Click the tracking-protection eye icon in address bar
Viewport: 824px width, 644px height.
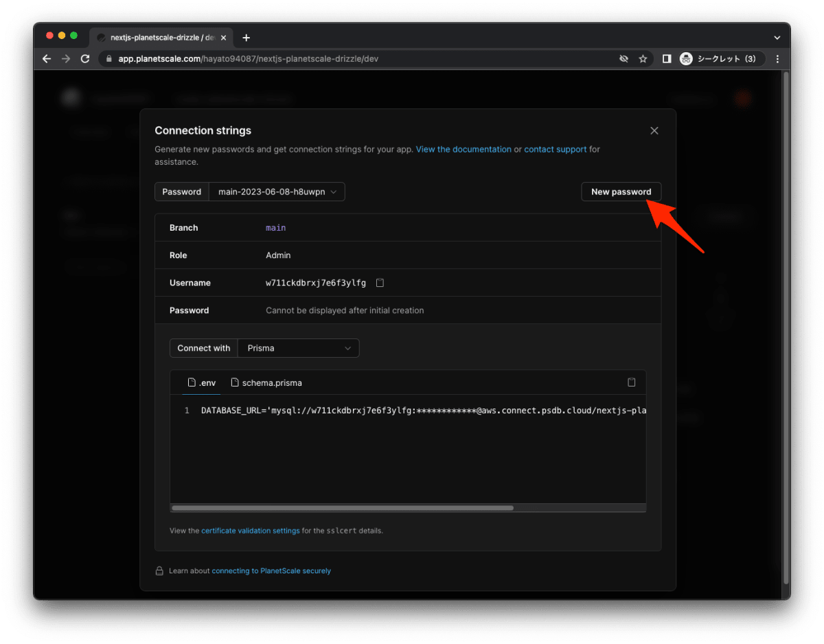coord(623,59)
